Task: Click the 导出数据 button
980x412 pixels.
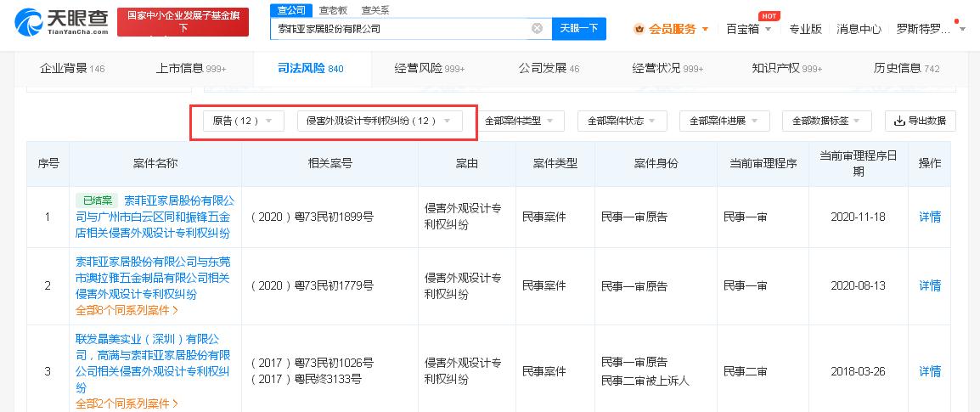Action: pyautogui.click(x=920, y=121)
